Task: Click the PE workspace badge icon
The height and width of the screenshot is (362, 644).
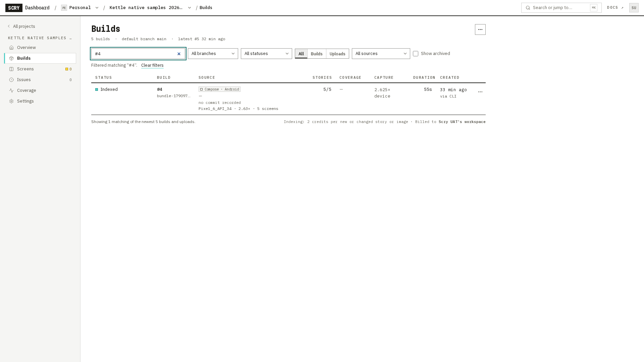Action: point(64,8)
